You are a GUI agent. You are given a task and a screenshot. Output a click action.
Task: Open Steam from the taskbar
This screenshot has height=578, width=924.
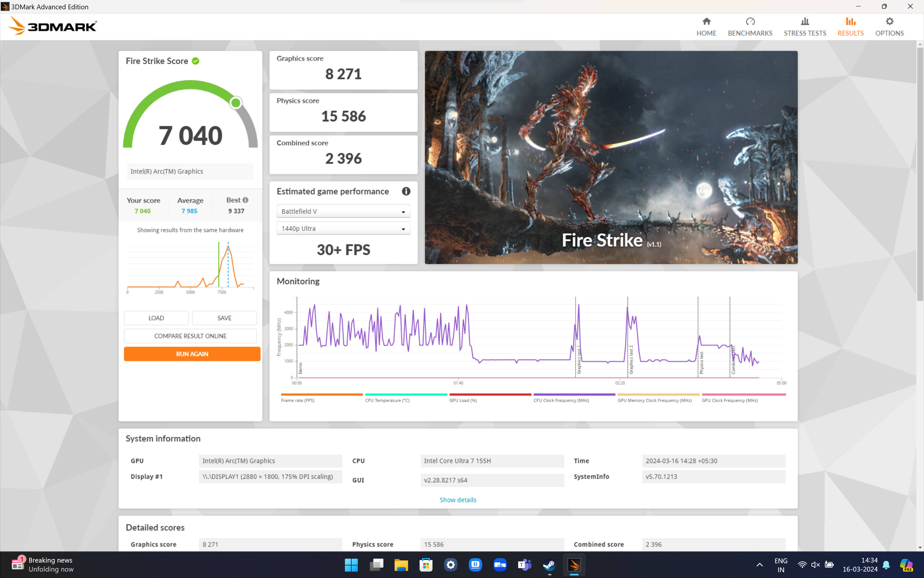pyautogui.click(x=550, y=565)
